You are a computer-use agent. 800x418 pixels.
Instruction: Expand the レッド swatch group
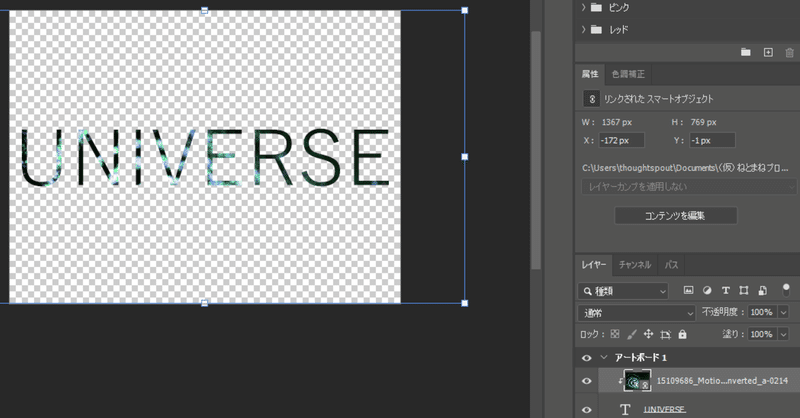click(x=583, y=29)
